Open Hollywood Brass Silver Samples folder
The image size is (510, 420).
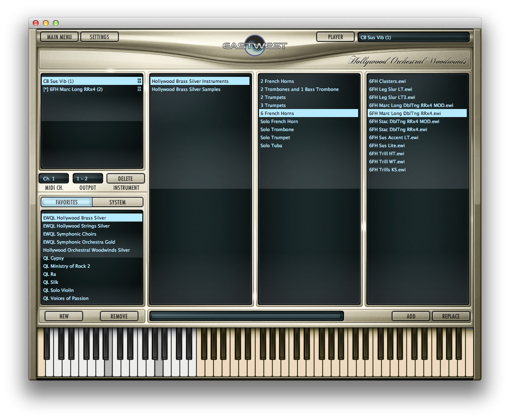tap(200, 89)
